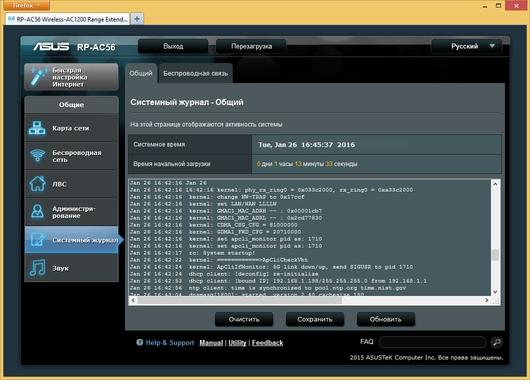
Task: Open the Русский language dropdown
Action: (467, 46)
